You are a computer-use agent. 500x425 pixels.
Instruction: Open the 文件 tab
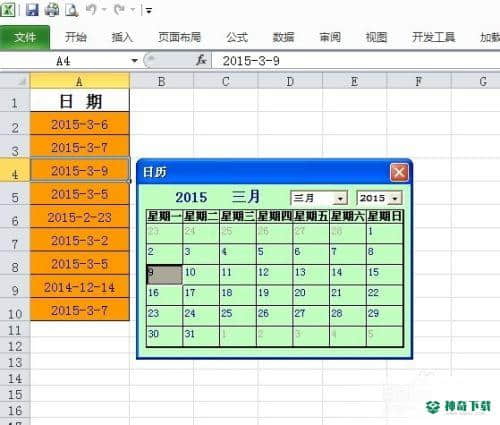pyautogui.click(x=25, y=37)
